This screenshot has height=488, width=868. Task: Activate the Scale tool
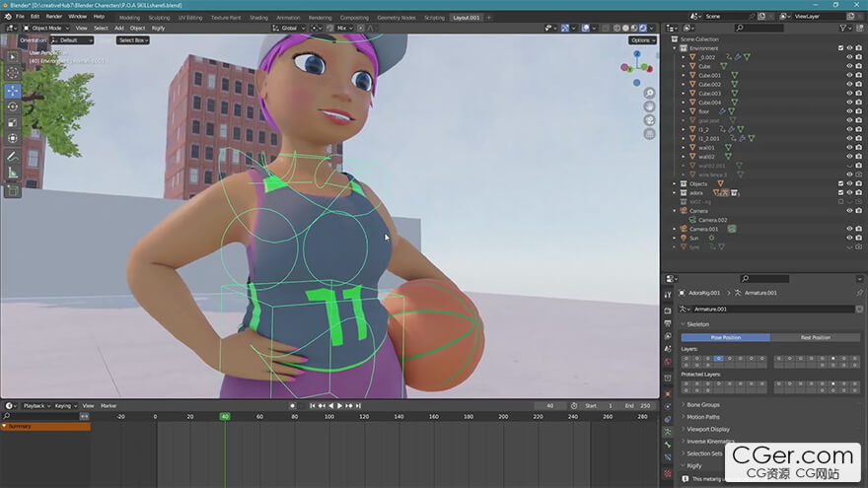13,122
